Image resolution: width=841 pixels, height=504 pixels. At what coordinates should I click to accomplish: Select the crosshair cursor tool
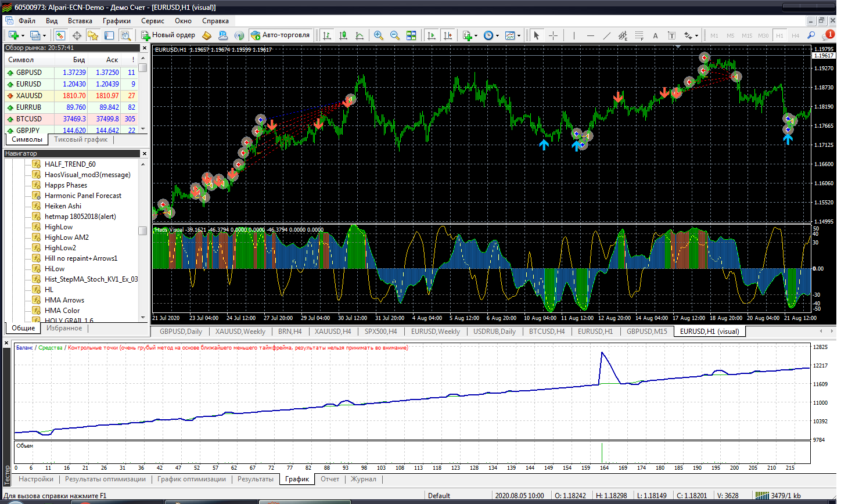pos(553,35)
